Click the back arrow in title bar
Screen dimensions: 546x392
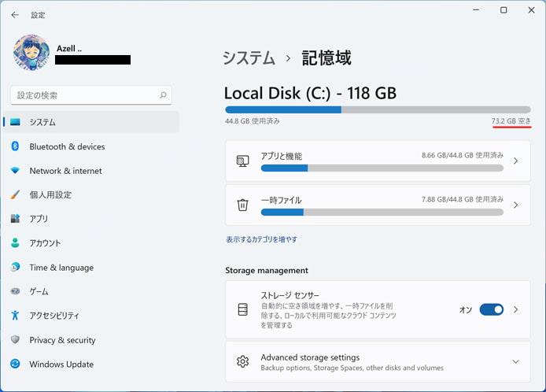pos(15,15)
